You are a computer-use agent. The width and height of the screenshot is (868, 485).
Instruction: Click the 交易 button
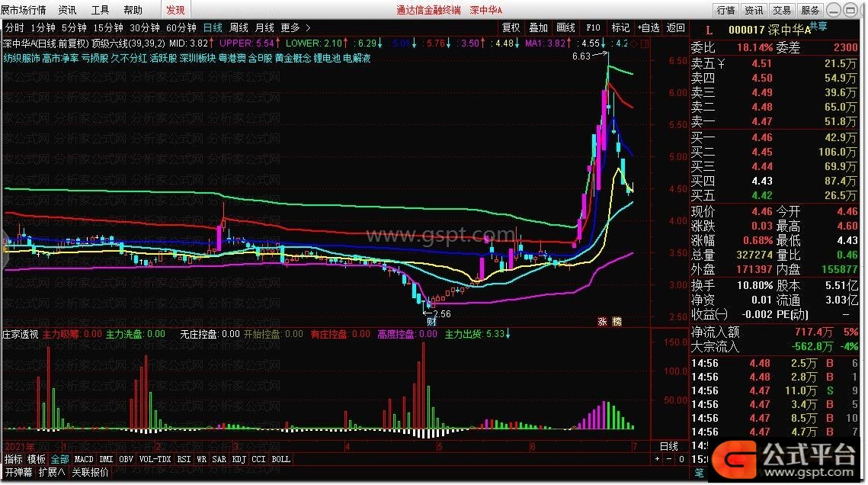tap(782, 10)
